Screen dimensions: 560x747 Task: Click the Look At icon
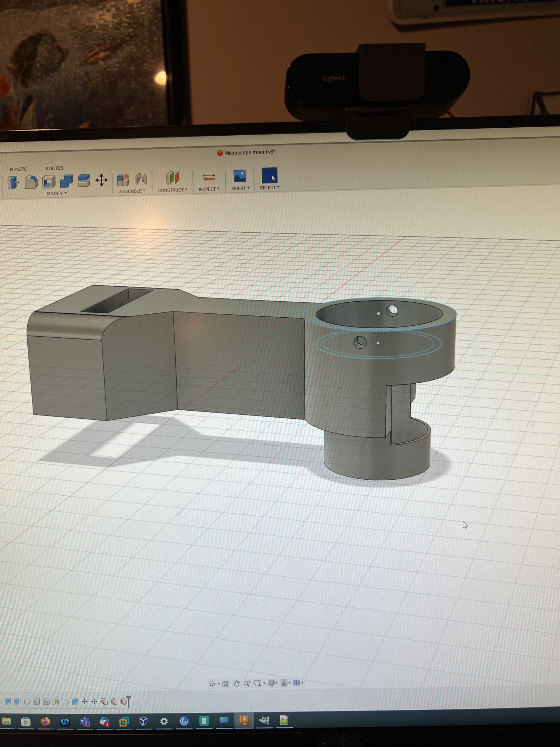[226, 684]
